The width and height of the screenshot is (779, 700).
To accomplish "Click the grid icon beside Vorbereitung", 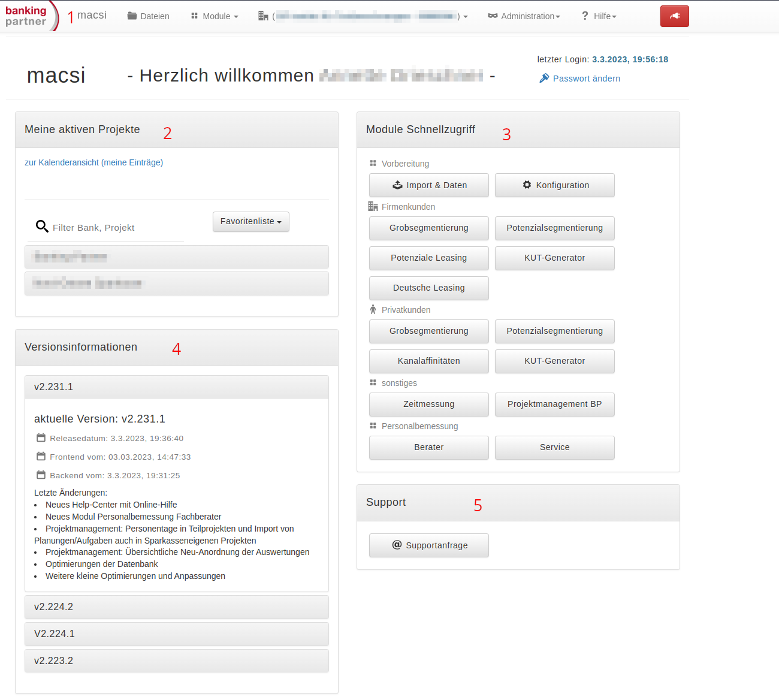I will (373, 163).
